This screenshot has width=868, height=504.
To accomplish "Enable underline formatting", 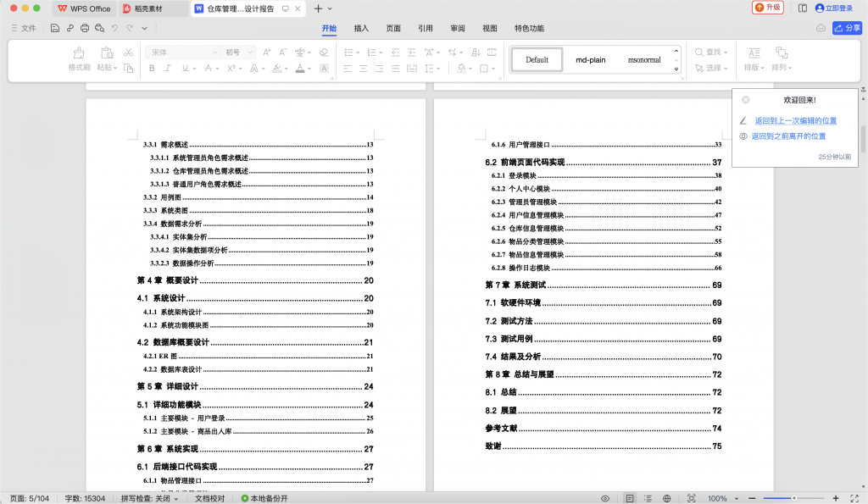I will tap(185, 68).
